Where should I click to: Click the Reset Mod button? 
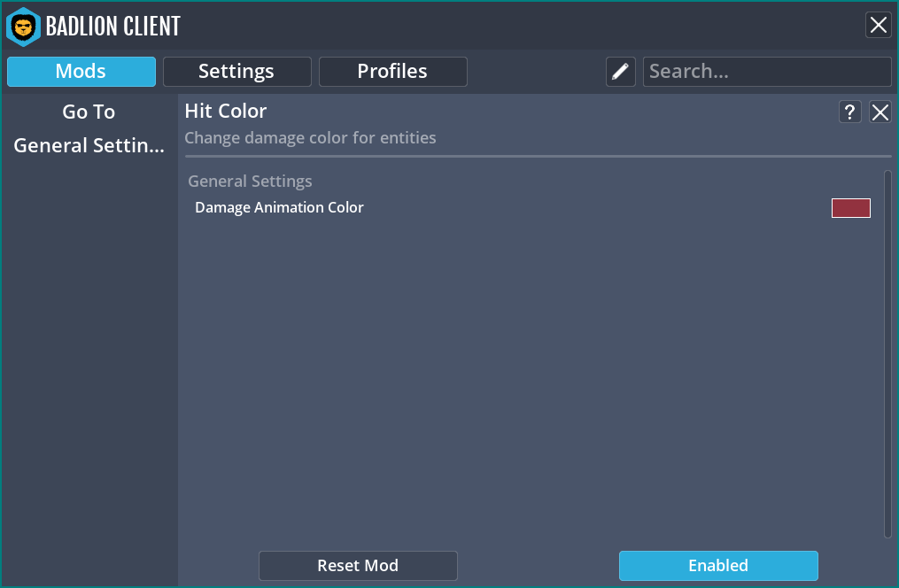(x=358, y=566)
